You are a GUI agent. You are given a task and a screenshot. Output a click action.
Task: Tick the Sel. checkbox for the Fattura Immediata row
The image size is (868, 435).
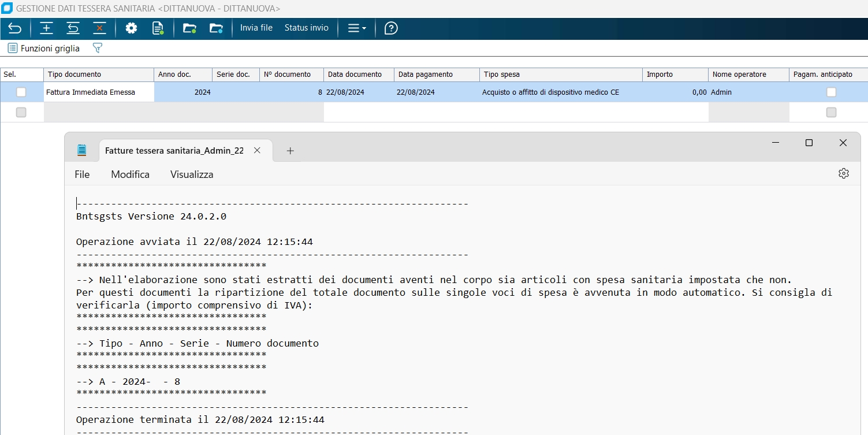coord(21,92)
